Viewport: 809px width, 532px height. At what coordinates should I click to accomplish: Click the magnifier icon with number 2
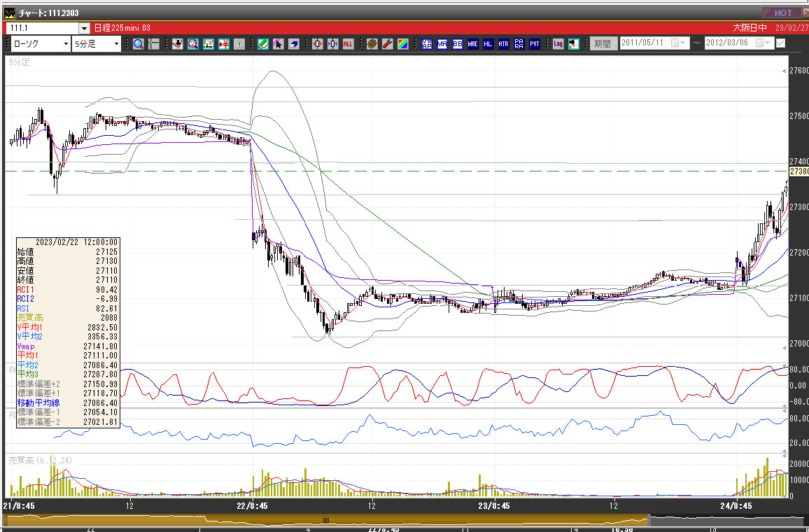(x=193, y=44)
